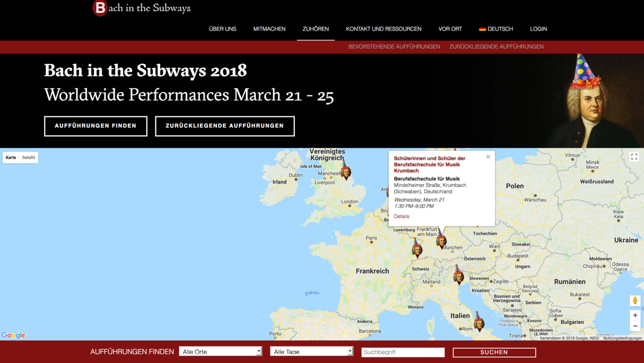Click the Rumänien country label

point(569,282)
